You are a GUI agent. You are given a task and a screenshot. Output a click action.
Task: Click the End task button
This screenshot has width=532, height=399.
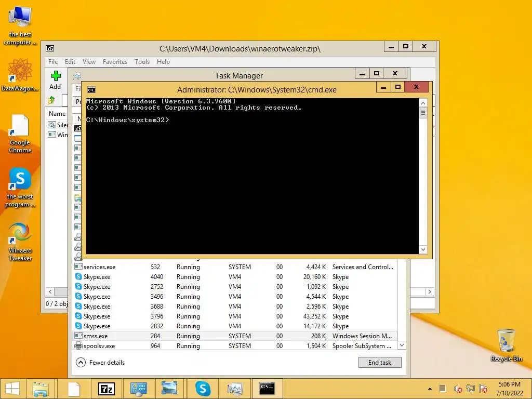[x=380, y=362]
